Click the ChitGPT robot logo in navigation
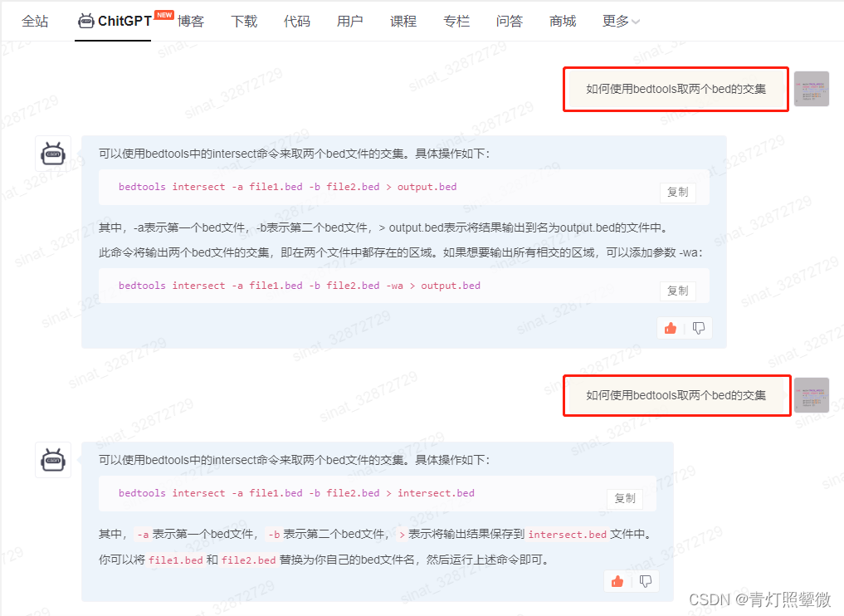Screen dimensions: 844x616 tap(85, 22)
